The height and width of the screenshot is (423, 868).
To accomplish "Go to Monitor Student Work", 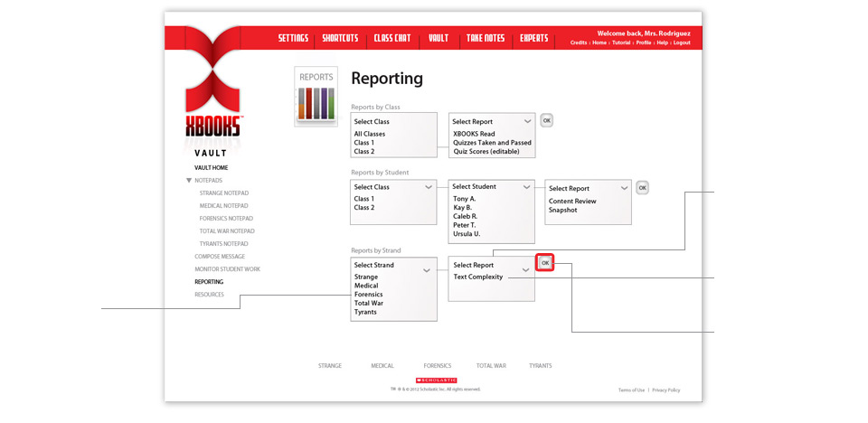I will pyautogui.click(x=227, y=269).
